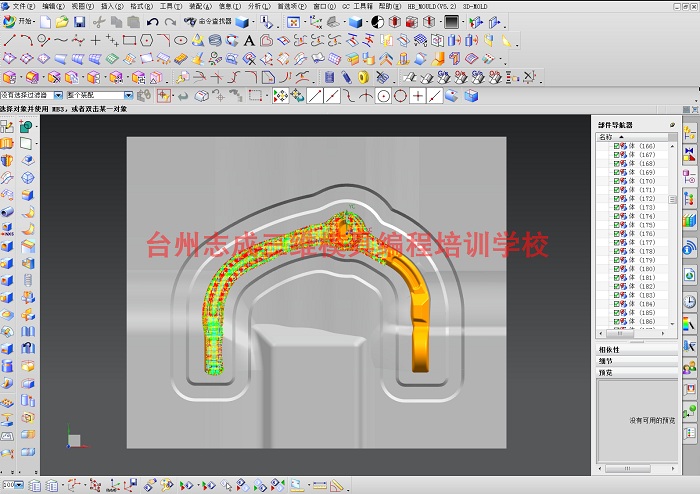
Task: Select the Line sketch tool
Action: [x=9, y=41]
